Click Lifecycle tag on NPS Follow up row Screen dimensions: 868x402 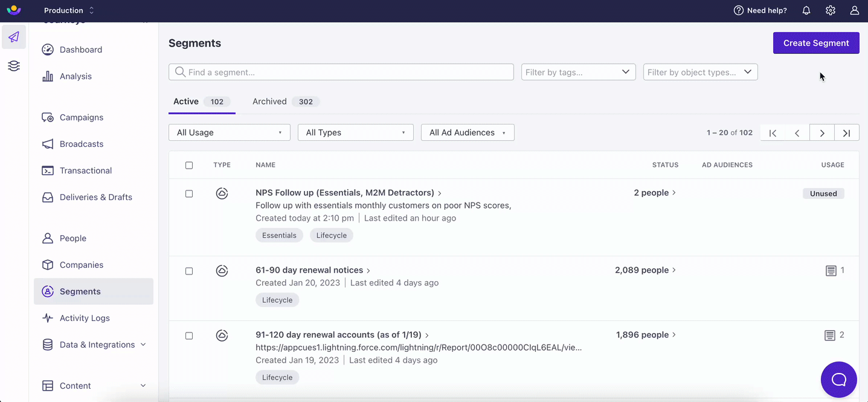(x=332, y=235)
